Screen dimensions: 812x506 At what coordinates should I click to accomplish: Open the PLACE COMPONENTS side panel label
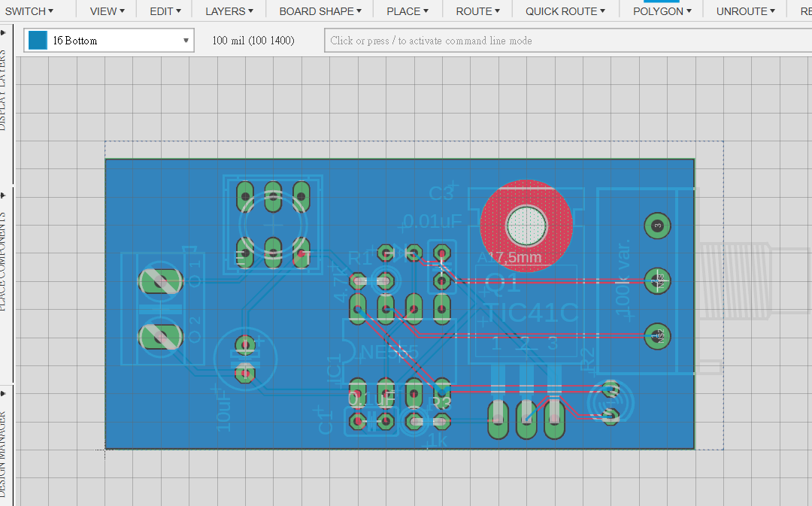coord(3,259)
